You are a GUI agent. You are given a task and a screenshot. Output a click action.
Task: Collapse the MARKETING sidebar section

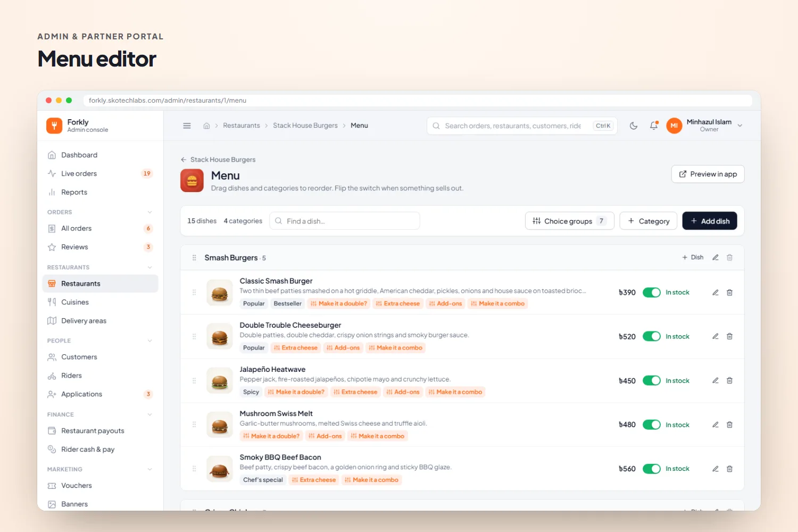[149, 469]
